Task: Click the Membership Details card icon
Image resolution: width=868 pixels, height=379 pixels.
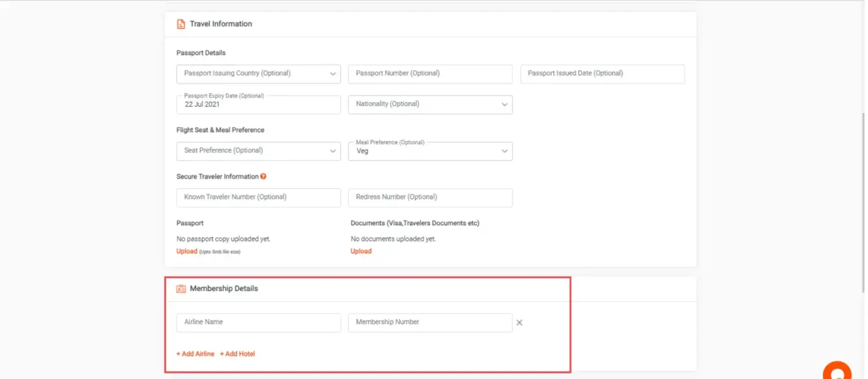Action: tap(181, 289)
